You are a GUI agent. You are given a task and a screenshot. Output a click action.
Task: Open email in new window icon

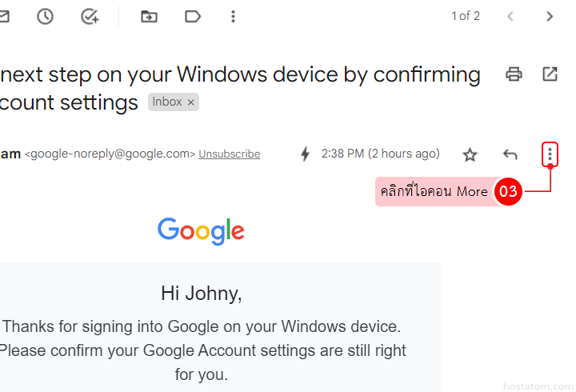point(550,74)
